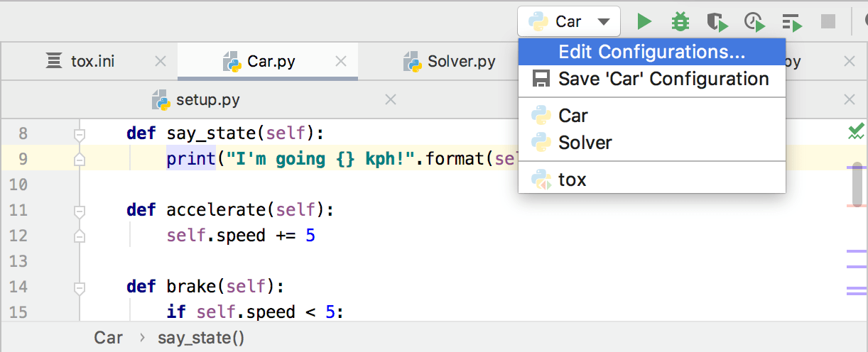Open the Car run configuration dropdown
The image size is (868, 352).
click(x=569, y=22)
